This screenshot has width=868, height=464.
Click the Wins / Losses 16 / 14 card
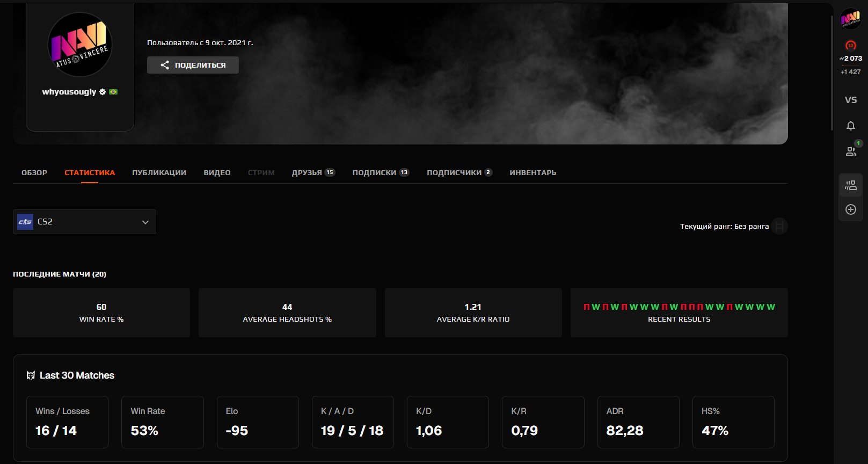(67, 422)
